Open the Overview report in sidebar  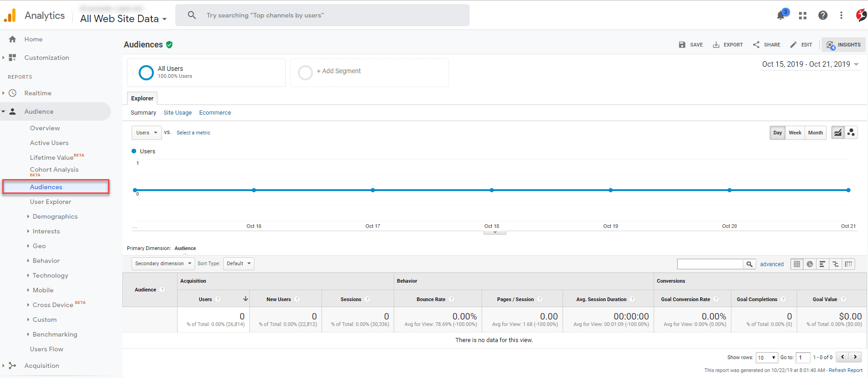click(x=45, y=128)
